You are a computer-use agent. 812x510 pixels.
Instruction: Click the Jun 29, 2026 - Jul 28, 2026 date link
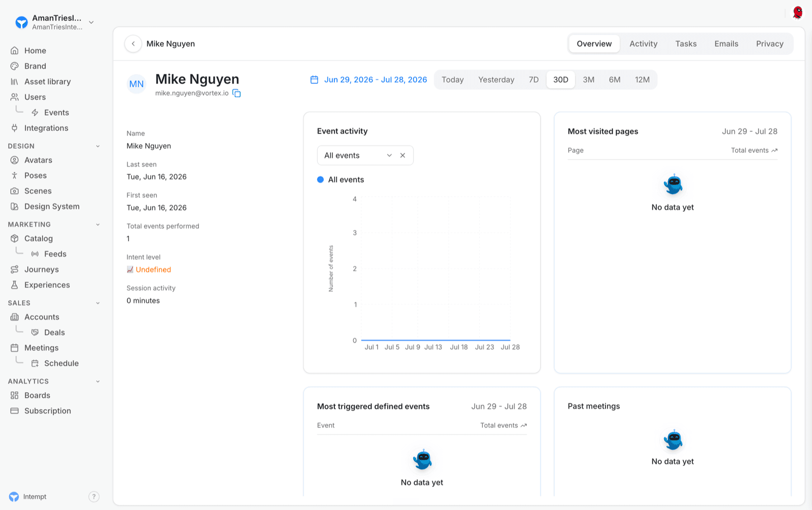[x=376, y=80]
